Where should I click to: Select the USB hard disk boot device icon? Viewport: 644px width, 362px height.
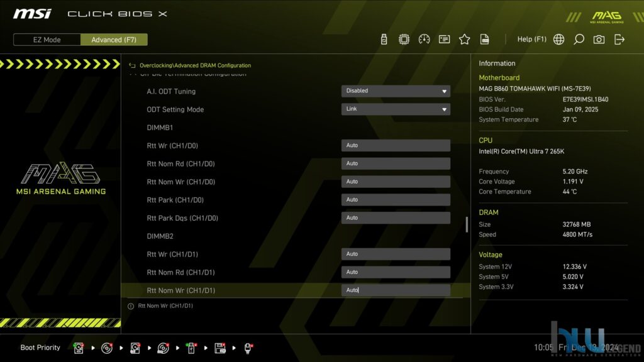[x=135, y=348]
